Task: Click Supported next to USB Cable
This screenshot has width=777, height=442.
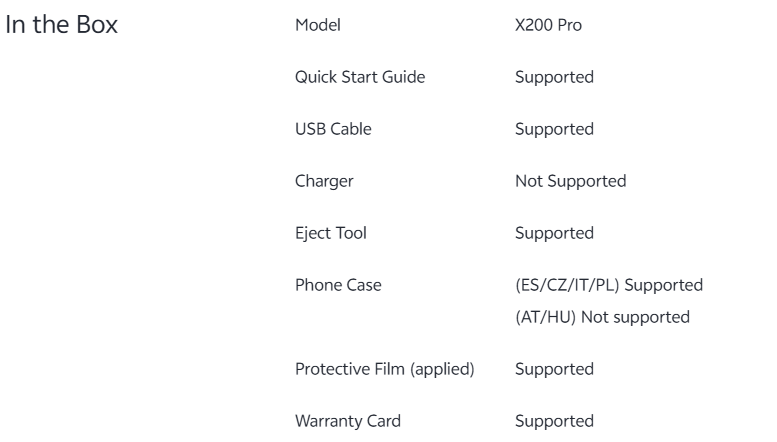Action: [x=554, y=129]
